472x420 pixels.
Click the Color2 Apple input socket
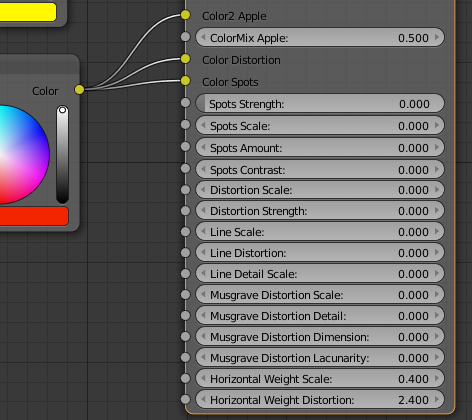pyautogui.click(x=186, y=15)
